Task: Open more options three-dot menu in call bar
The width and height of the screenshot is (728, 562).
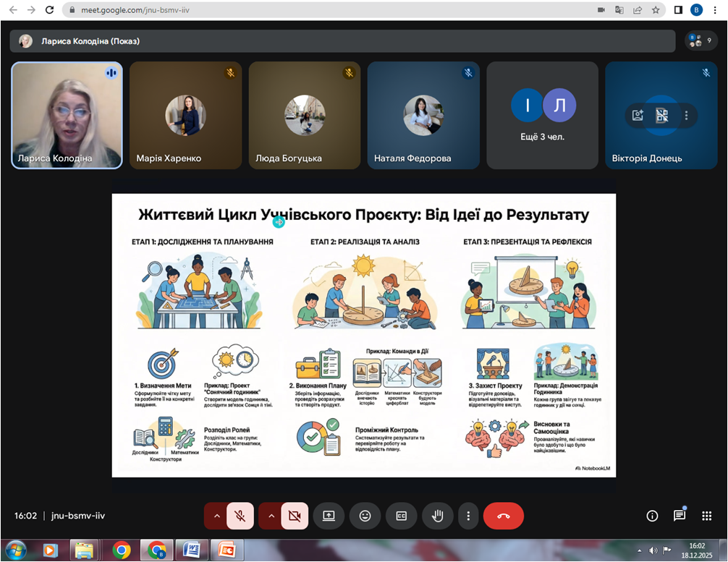Action: pos(469,516)
